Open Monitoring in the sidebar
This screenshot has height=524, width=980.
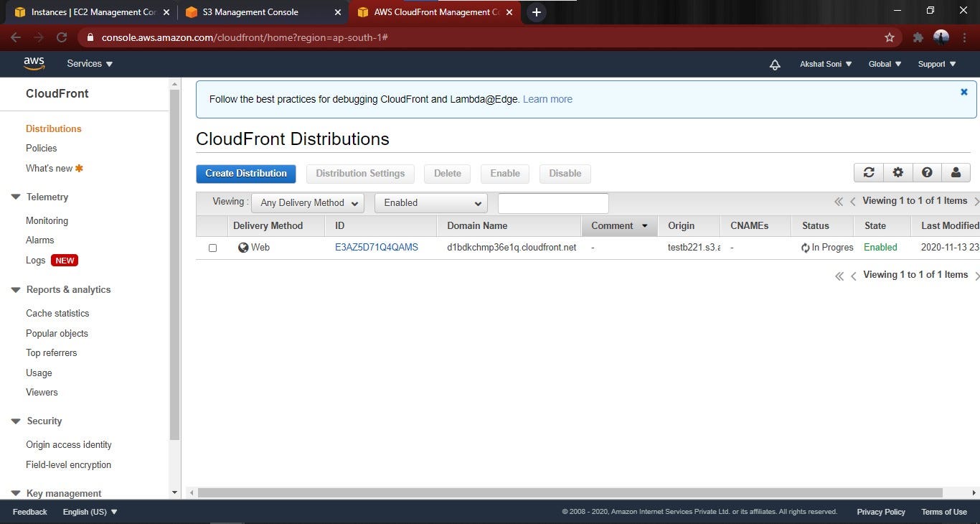point(47,220)
